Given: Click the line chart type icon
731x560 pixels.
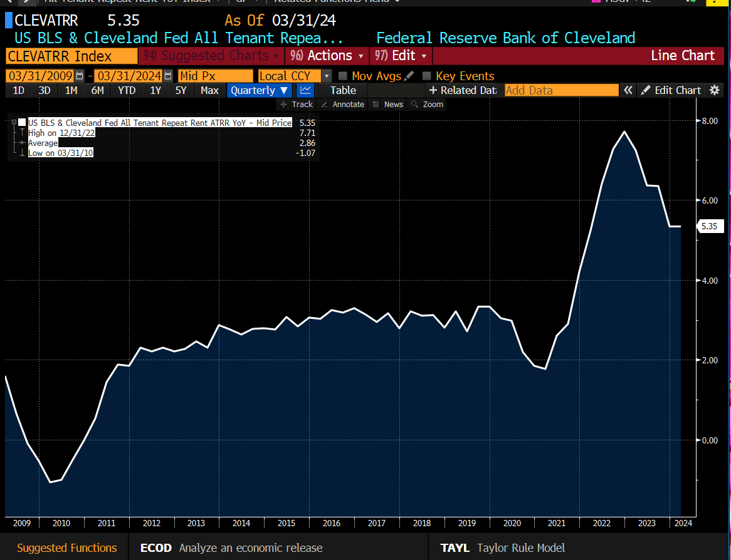Looking at the screenshot, I should pos(305,90).
